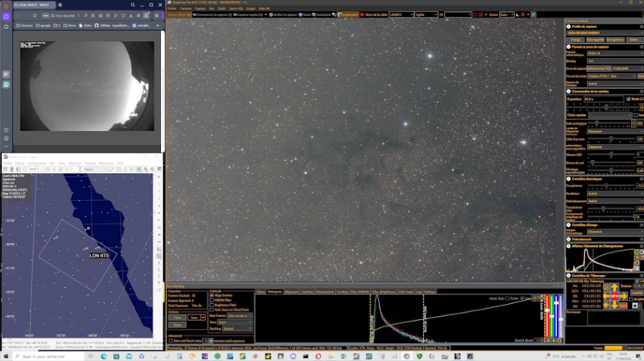Image resolution: width=644 pixels, height=361 pixels.
Task: Slew telescope right with the right arrow
Action: [x=623, y=296]
